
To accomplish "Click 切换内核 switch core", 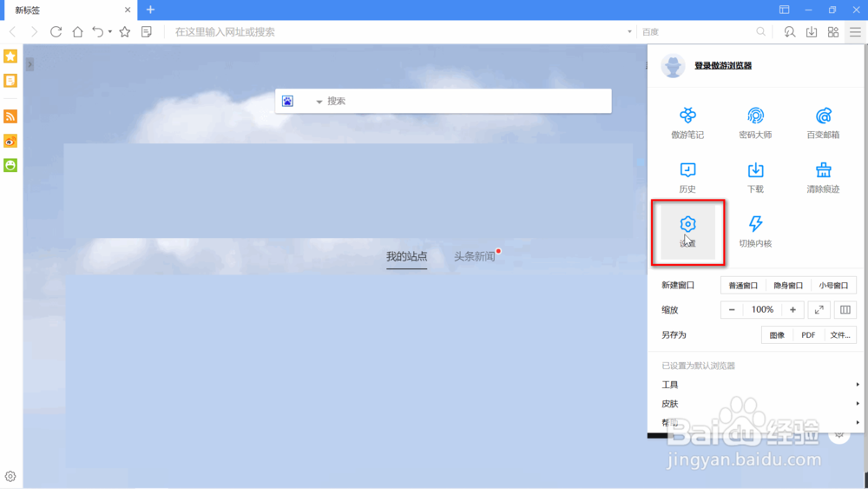I will [x=755, y=232].
